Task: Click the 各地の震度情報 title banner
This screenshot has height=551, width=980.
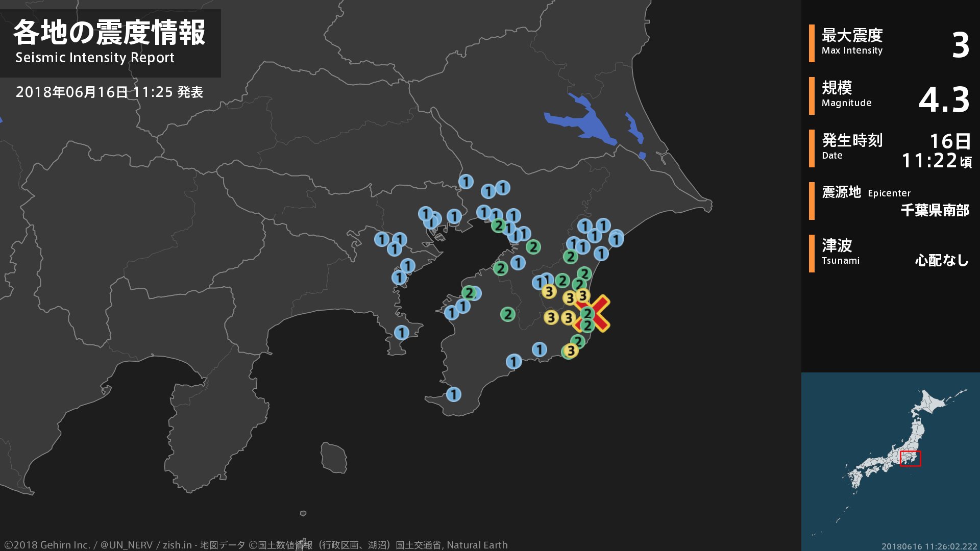Action: [x=110, y=34]
